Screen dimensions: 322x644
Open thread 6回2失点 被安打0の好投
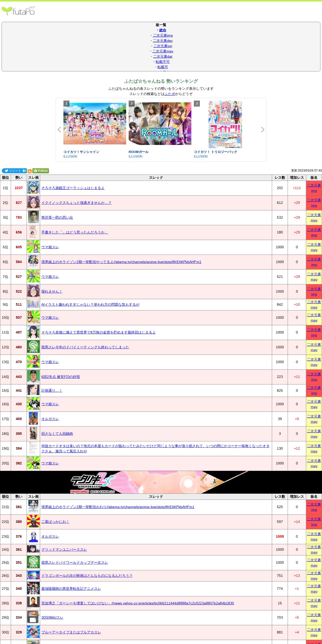(61, 377)
